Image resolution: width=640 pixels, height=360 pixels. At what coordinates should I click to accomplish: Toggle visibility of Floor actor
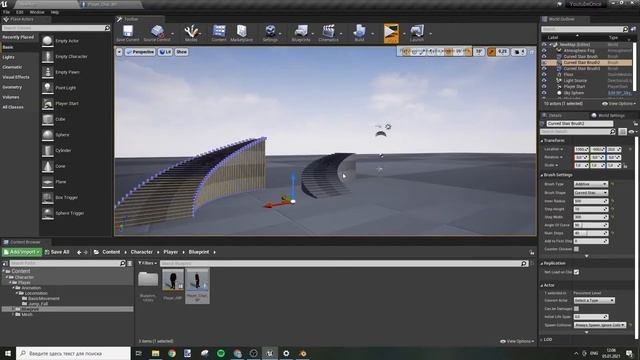pos(544,75)
